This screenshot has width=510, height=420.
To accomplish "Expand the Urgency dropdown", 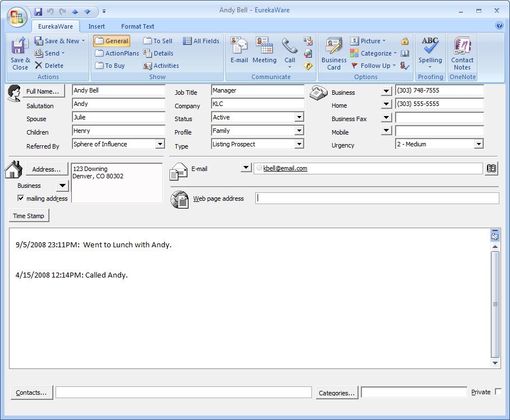I will click(x=479, y=144).
